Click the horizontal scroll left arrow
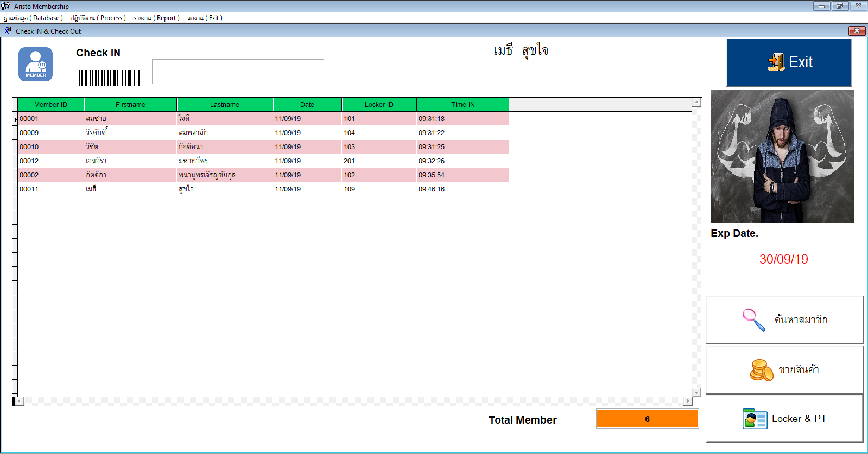This screenshot has width=868, height=454. (20, 401)
